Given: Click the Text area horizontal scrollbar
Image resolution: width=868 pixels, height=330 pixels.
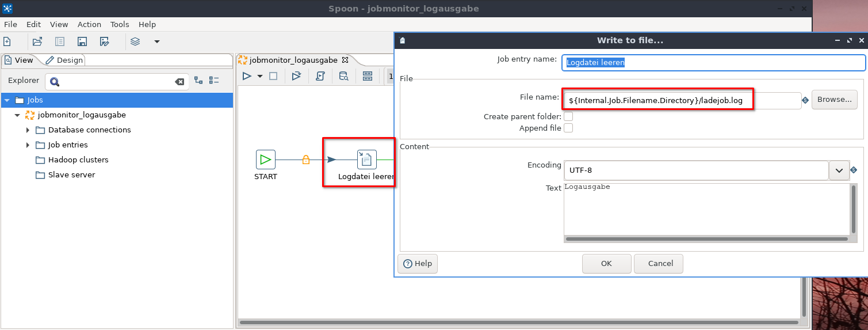Looking at the screenshot, I should (706, 238).
